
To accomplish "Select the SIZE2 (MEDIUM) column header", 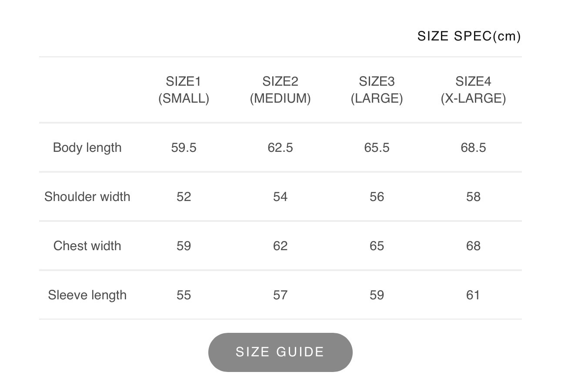I will tap(280, 90).
